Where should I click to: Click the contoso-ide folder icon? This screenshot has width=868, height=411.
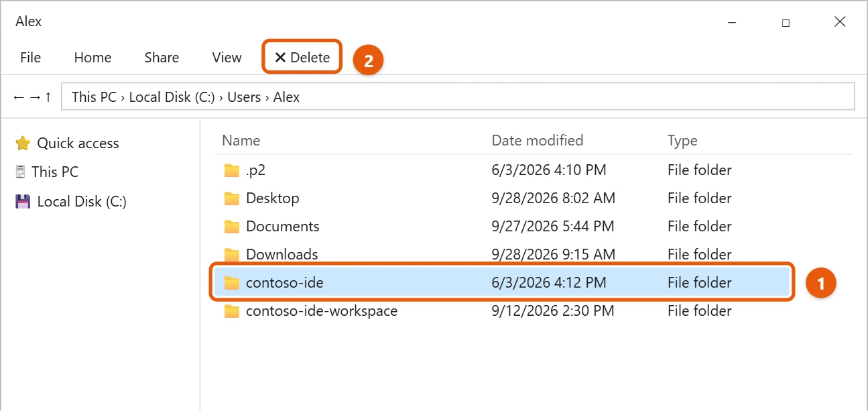tap(232, 283)
